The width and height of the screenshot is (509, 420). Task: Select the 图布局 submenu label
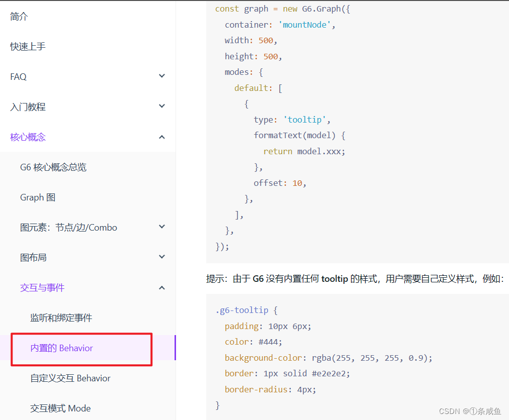[33, 258]
